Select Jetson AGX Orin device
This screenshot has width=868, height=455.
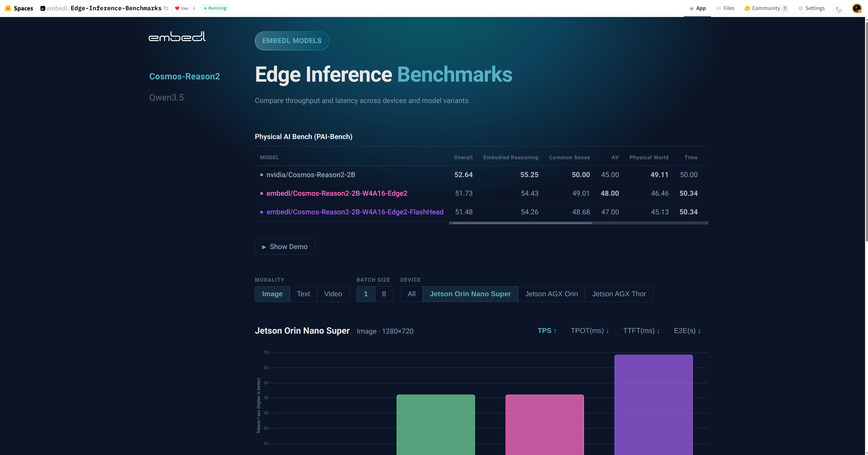(551, 294)
